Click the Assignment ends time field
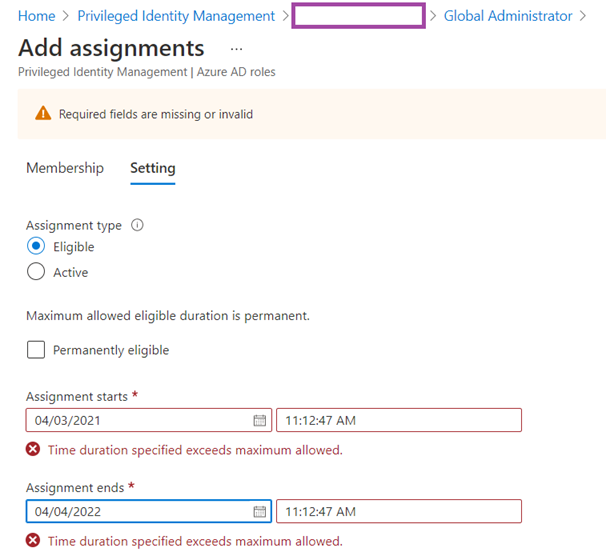 [x=399, y=511]
